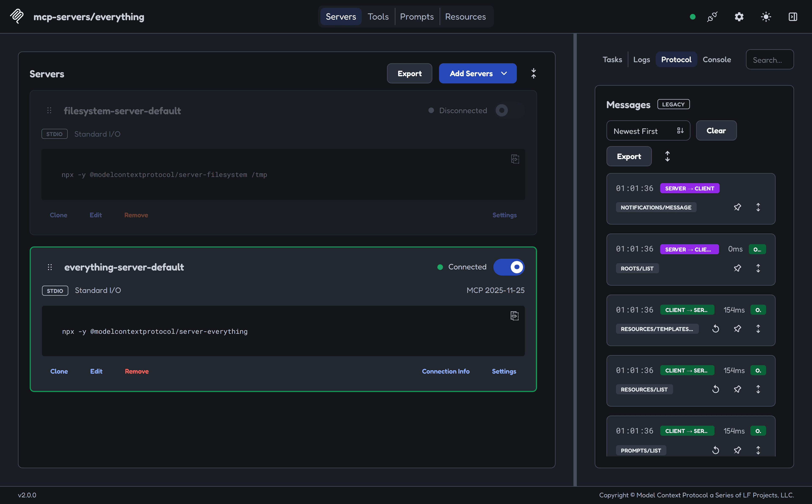Focus the protocol Search field
The image size is (812, 504).
coord(770,60)
